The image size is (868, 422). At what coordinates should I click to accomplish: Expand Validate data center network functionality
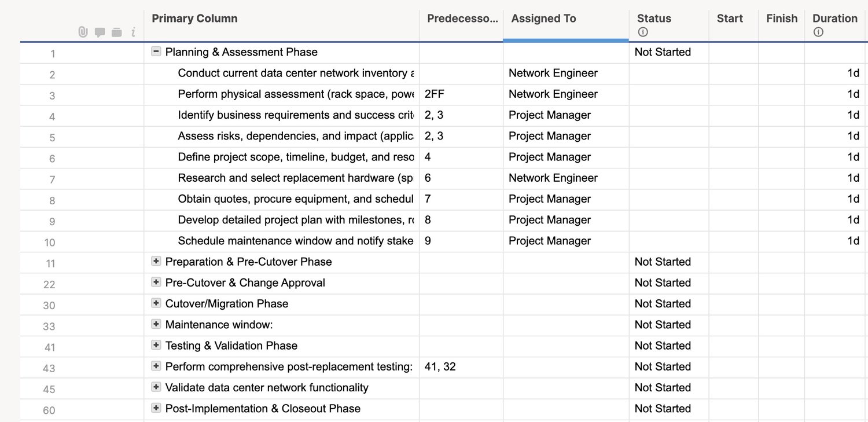tap(156, 387)
